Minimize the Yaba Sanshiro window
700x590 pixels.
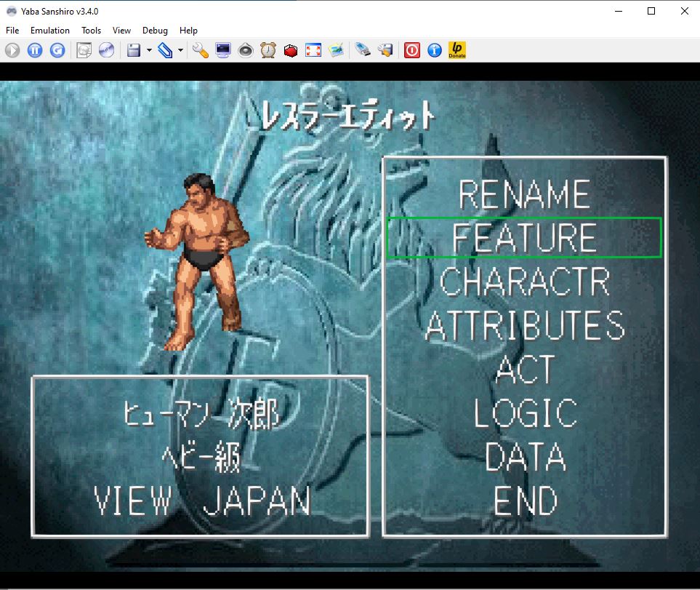click(619, 11)
